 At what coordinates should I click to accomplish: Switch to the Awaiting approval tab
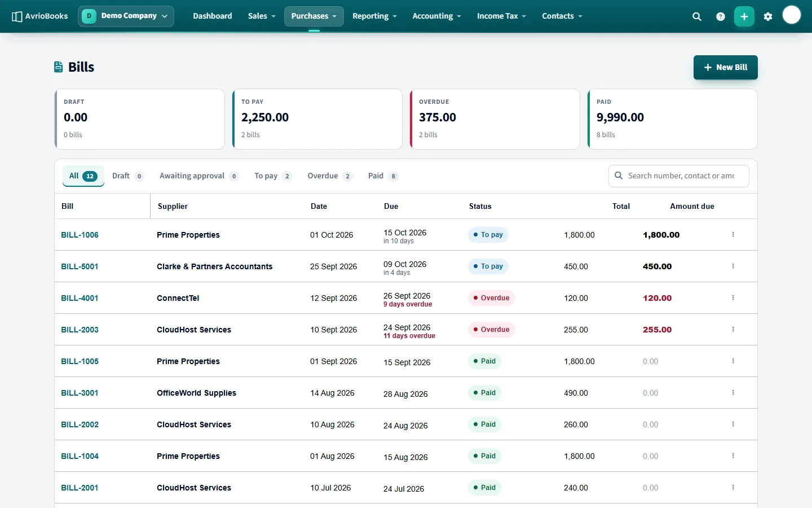point(199,176)
